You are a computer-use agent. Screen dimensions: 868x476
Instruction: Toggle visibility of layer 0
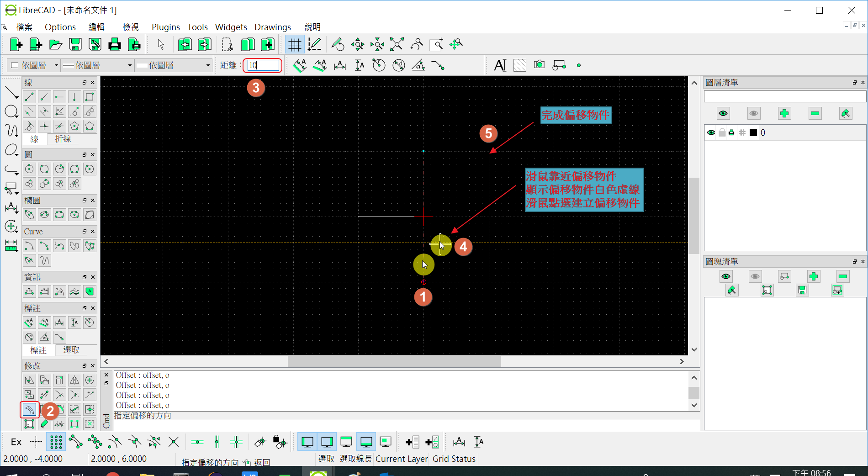(x=711, y=132)
